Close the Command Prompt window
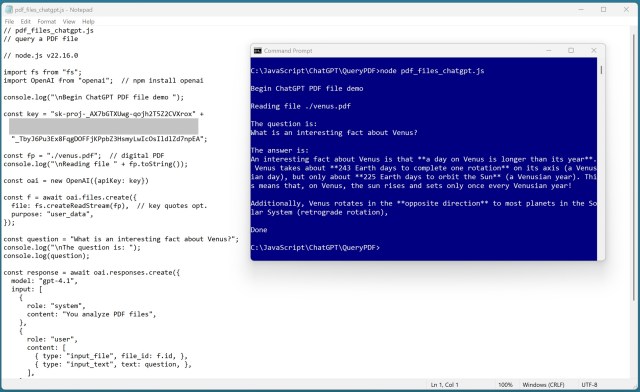The width and height of the screenshot is (640, 392). tap(594, 50)
